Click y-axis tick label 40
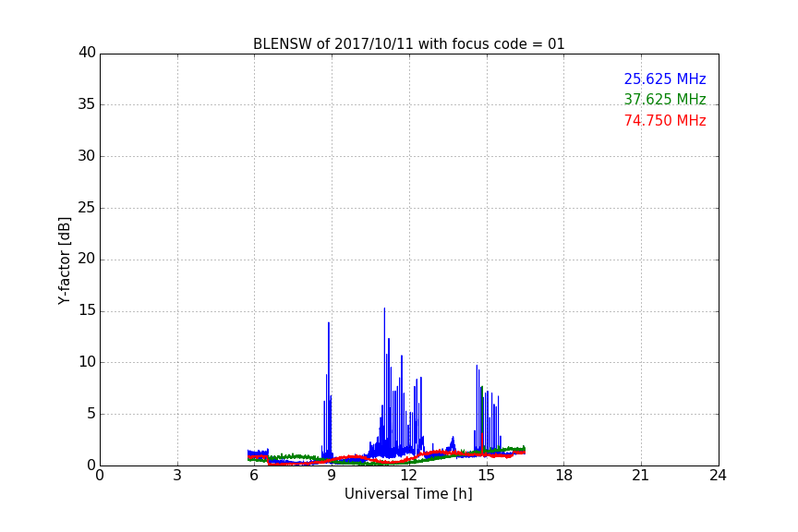The height and width of the screenshot is (532, 798). (87, 53)
